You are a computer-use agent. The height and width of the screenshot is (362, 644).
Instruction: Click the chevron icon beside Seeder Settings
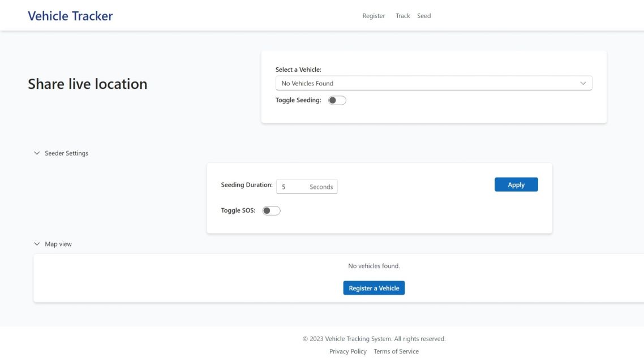[x=37, y=153]
